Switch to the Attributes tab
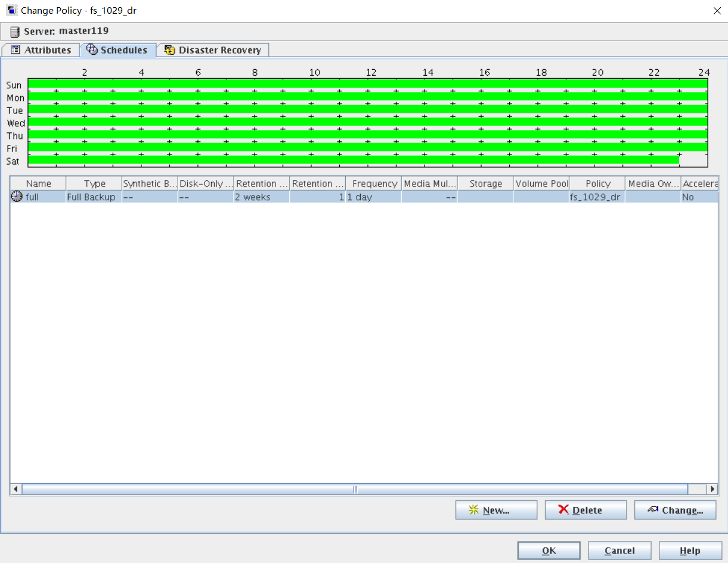 (41, 50)
